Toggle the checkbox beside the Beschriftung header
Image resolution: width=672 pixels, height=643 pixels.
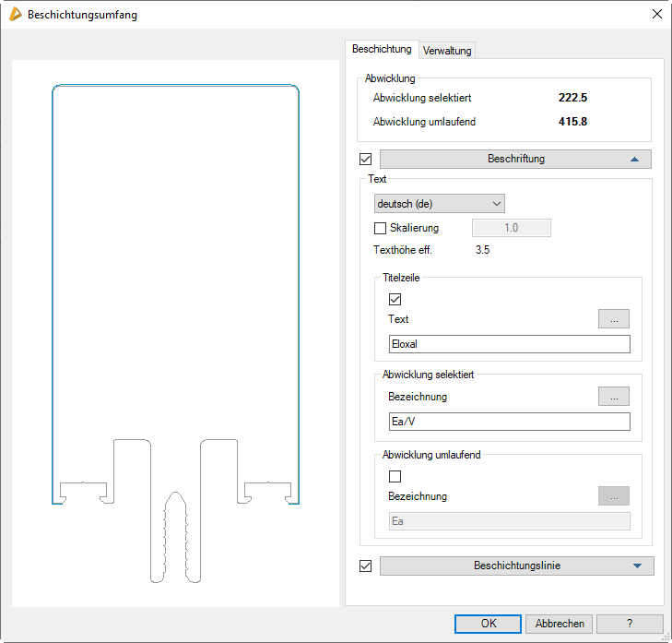(x=366, y=159)
